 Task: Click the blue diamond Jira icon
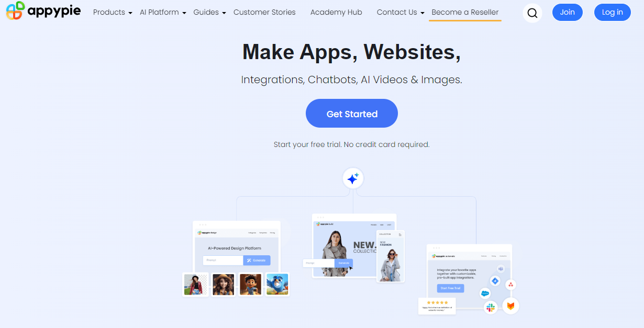(x=495, y=281)
